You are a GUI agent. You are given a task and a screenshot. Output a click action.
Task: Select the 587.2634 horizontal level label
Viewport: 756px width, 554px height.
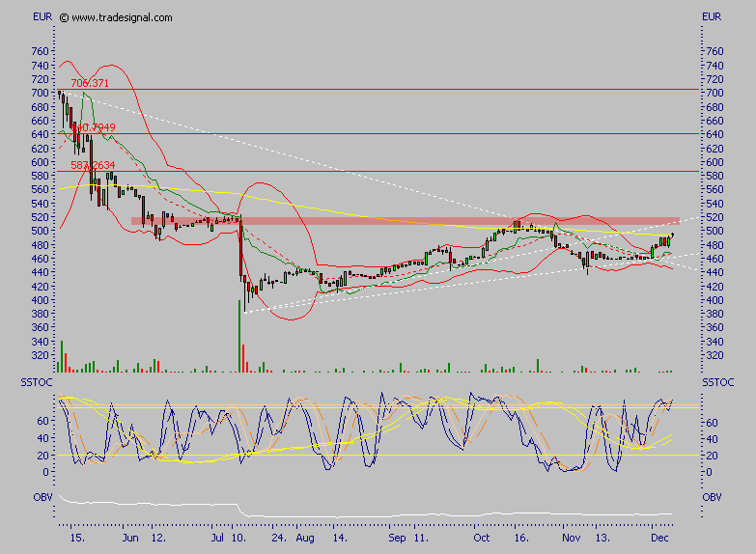click(x=93, y=166)
